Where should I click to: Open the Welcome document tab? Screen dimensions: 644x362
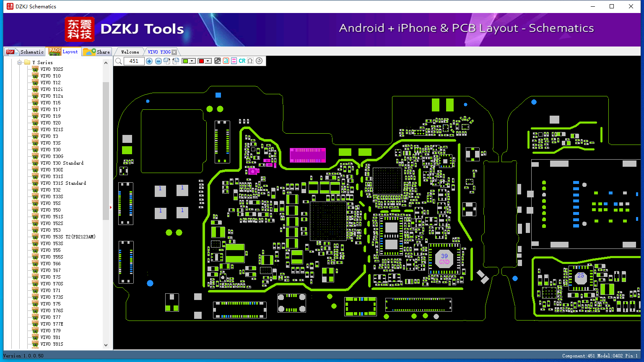[130, 52]
